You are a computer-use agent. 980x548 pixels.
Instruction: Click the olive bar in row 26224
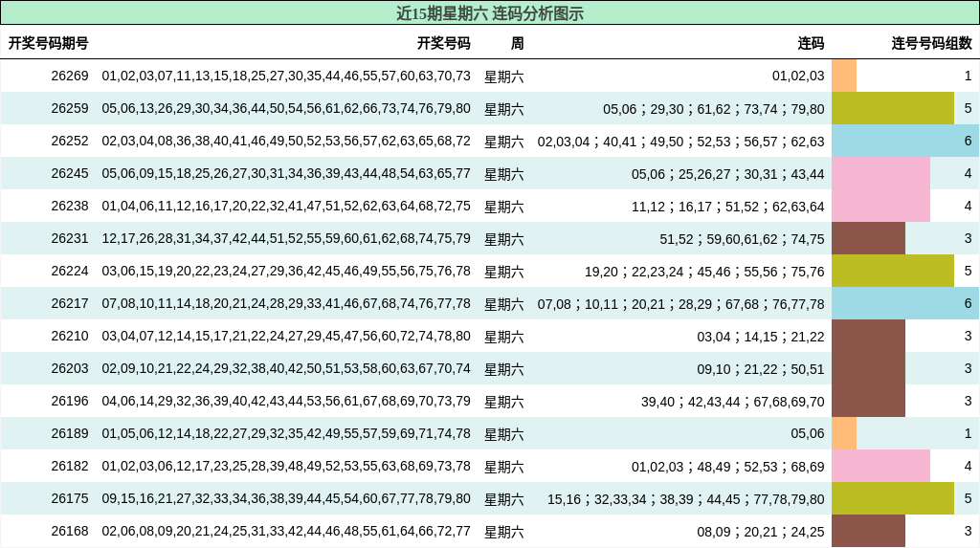[893, 271]
